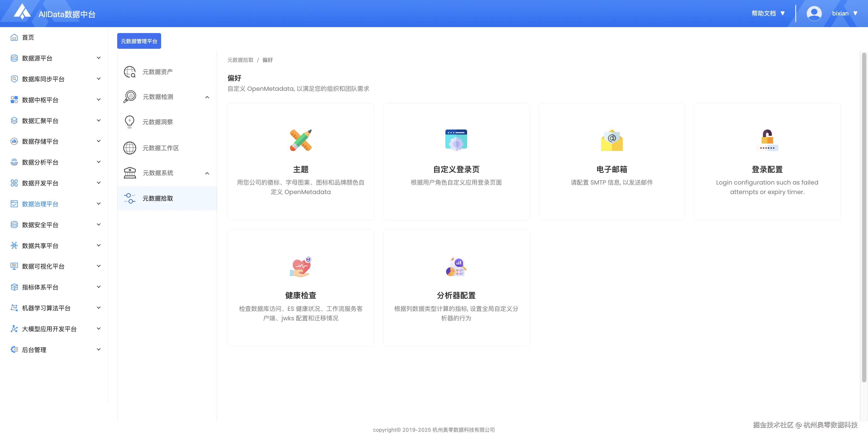Collapse the 元数据系统 submenu arrow
This screenshot has height=439, width=868.
click(207, 173)
